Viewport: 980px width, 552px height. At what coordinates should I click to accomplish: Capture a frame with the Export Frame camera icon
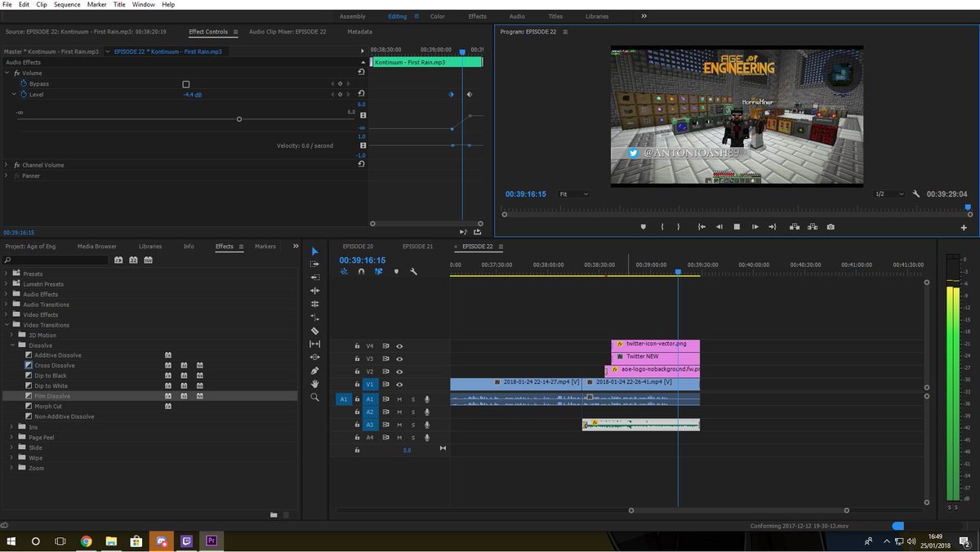831,227
